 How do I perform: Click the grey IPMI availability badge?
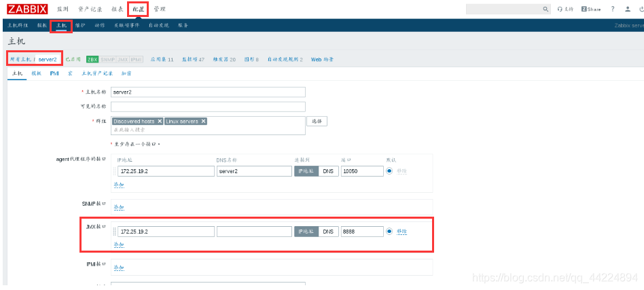coord(137,59)
